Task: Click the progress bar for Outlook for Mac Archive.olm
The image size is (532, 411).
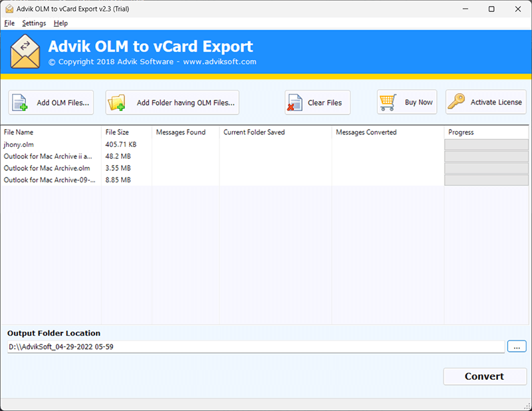Action: [x=487, y=168]
